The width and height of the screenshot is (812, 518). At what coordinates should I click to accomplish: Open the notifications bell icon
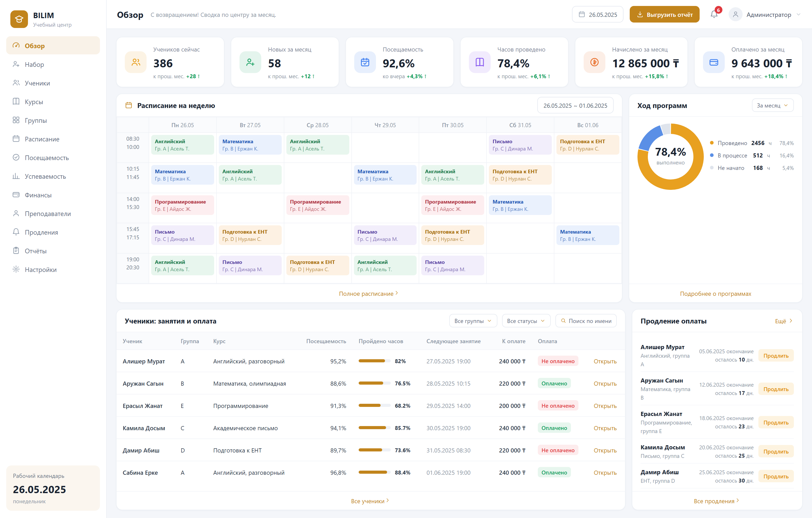point(714,15)
